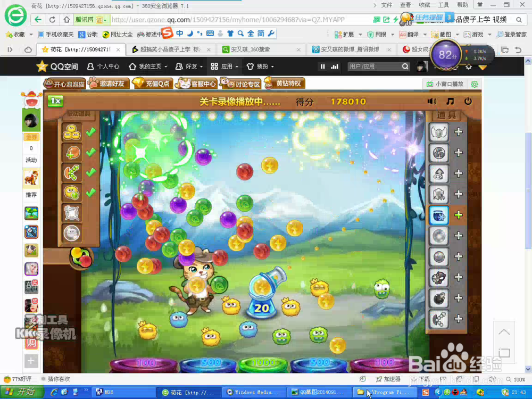Click 邀请好友 invite friends button
Viewport: 532px width, 399px height.
click(x=109, y=83)
